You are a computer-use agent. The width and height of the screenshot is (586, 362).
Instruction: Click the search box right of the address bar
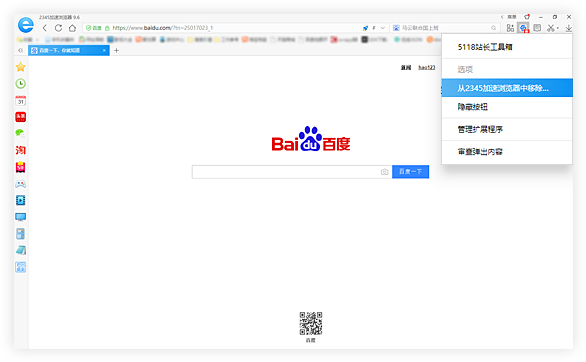tap(445, 28)
